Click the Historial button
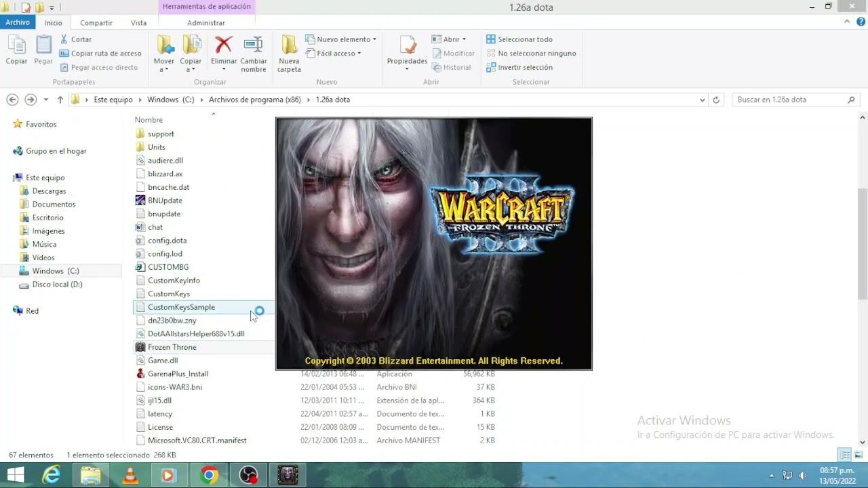 click(451, 67)
